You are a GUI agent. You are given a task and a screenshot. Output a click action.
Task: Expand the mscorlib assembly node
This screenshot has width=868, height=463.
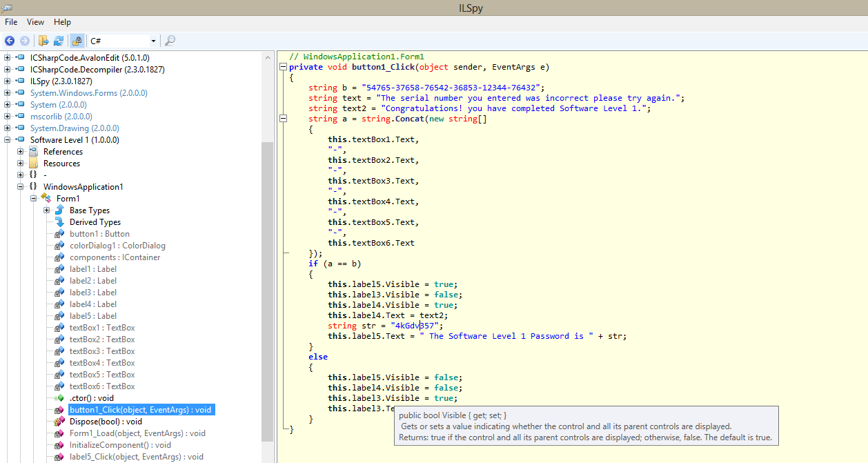point(8,117)
